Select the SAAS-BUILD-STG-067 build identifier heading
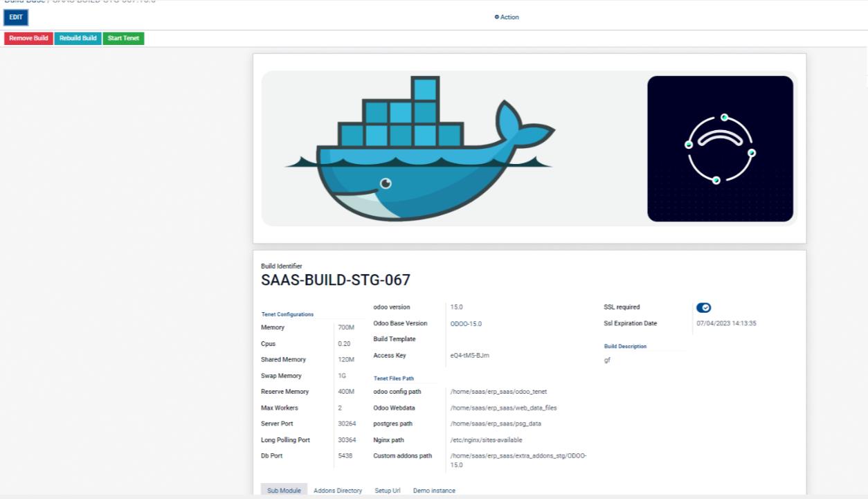Viewport: 868px width, 499px height. (336, 280)
